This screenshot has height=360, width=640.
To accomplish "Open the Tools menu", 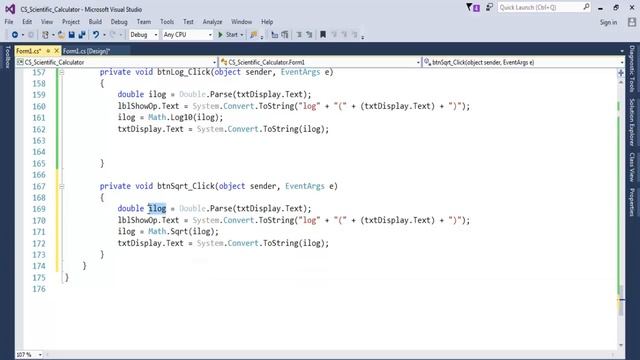I will (167, 22).
